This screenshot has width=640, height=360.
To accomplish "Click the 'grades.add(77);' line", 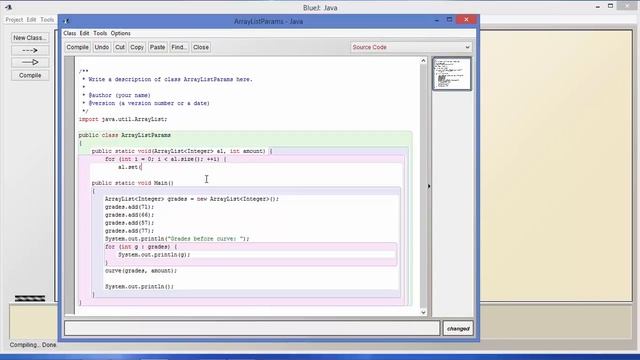I will click(129, 231).
